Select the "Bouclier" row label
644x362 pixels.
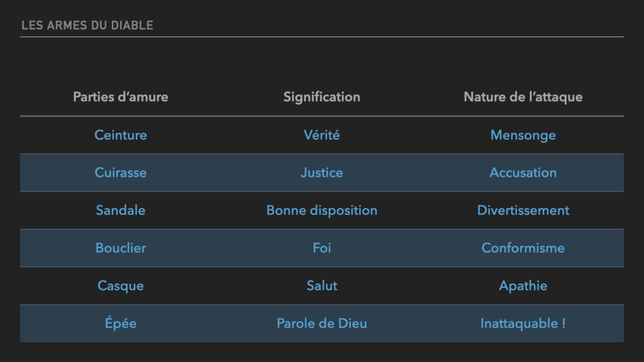tap(121, 248)
